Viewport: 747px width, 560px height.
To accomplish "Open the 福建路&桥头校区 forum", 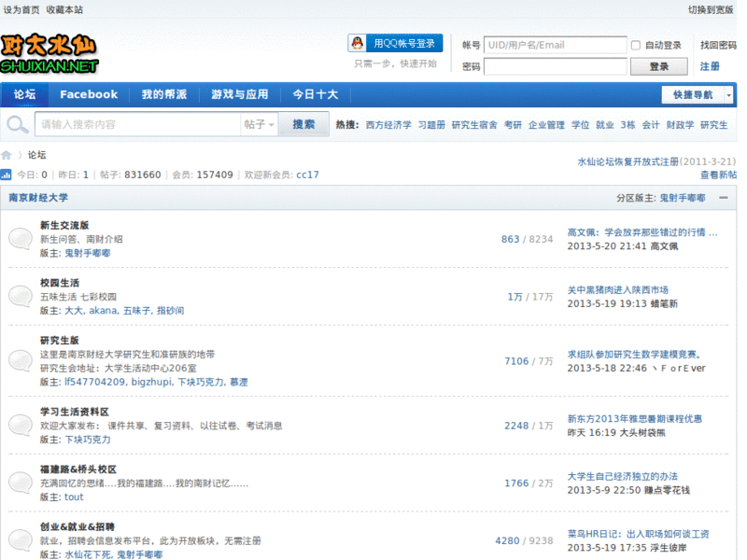I will 78,469.
